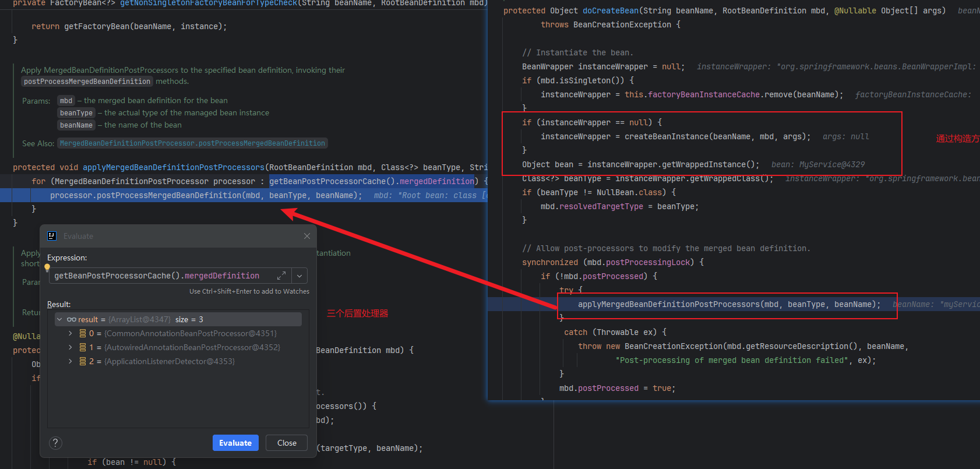
Task: Click synchronized (mbd.postProcessingLock) line
Action: point(613,262)
